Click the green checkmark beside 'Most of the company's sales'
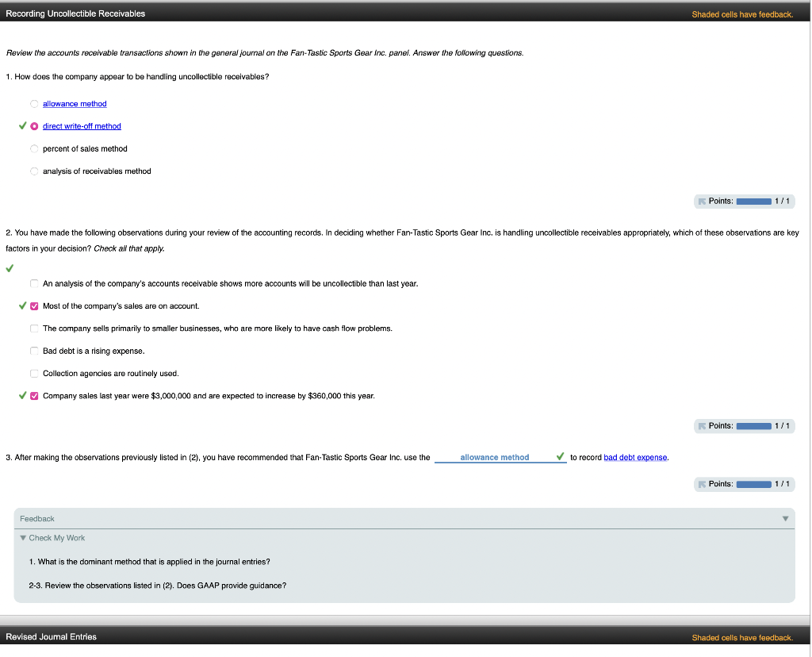The width and height of the screenshot is (812, 657). (x=22, y=305)
